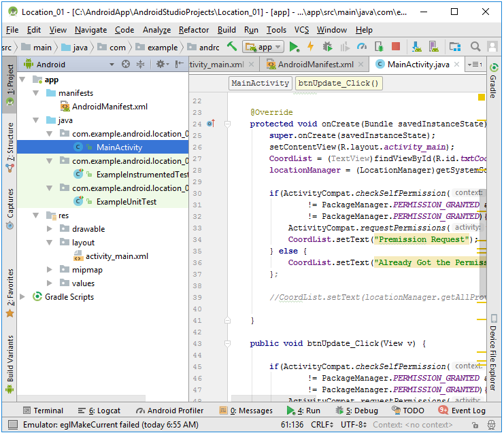Open the Refactor menu
The width and height of the screenshot is (504, 435).
click(x=194, y=30)
